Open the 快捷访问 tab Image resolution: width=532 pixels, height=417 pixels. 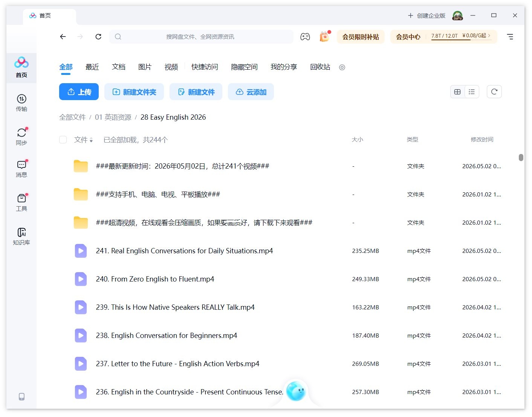click(x=205, y=67)
